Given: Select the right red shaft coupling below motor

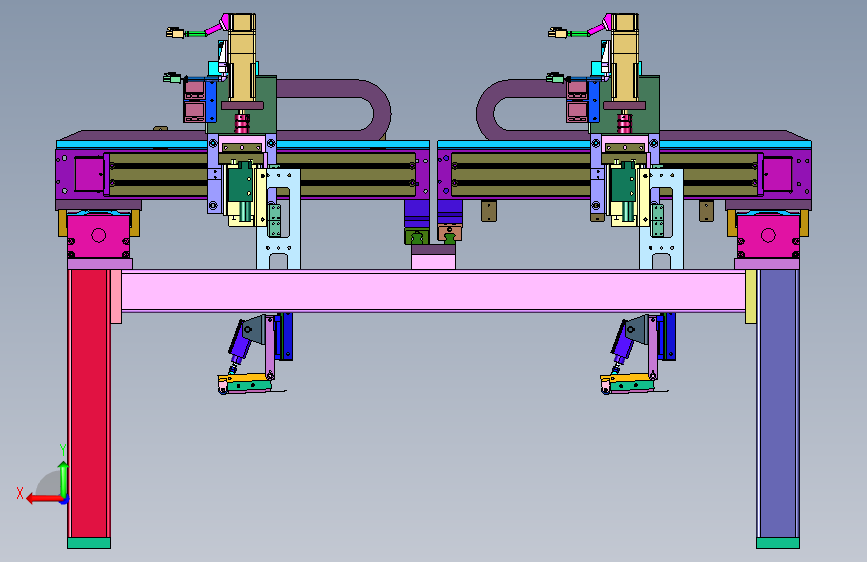Looking at the screenshot, I should click(x=624, y=122).
